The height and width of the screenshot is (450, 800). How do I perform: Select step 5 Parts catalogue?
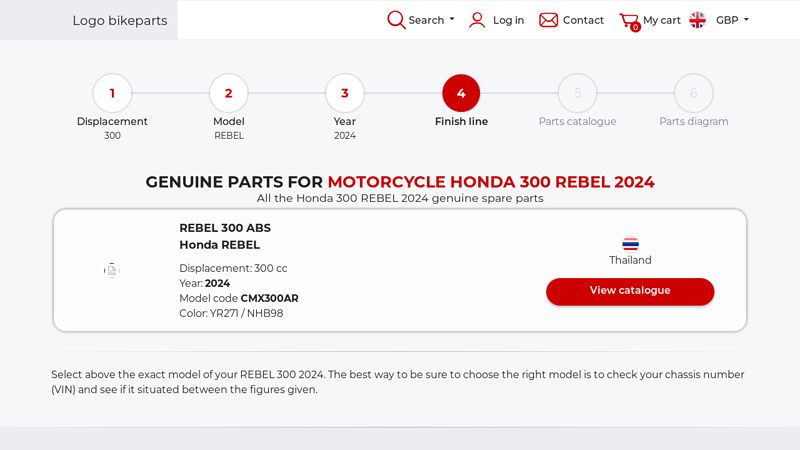pos(578,93)
